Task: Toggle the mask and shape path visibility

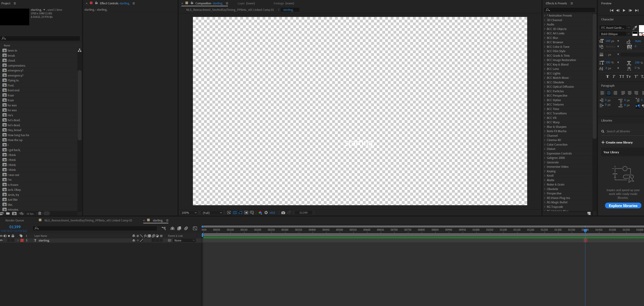Action: 240,213
